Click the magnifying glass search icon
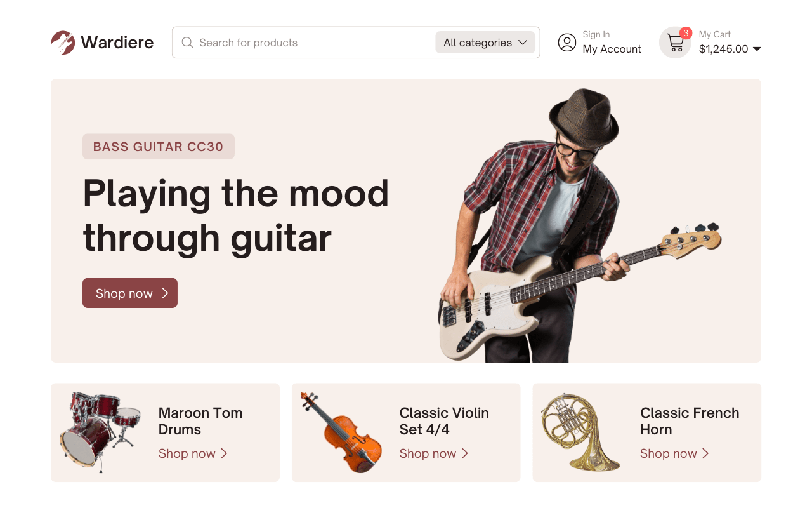812x508 pixels. pos(187,42)
